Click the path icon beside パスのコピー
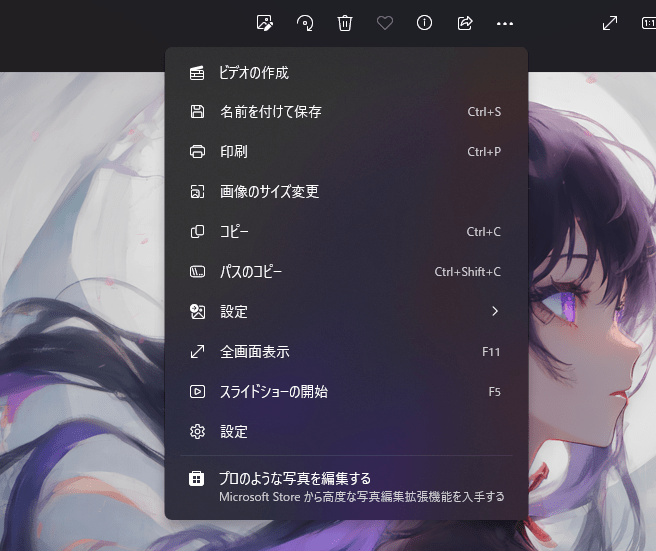656x551 pixels. pyautogui.click(x=197, y=272)
